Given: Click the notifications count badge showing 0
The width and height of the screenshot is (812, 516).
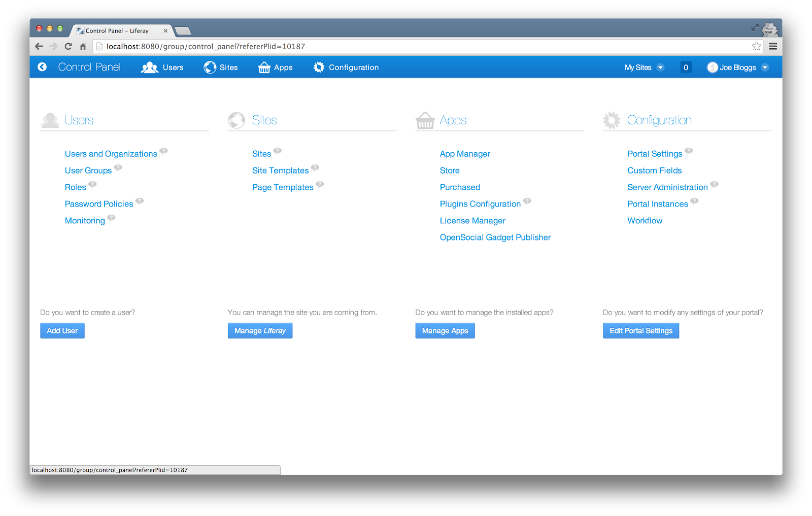Looking at the screenshot, I should (x=686, y=67).
